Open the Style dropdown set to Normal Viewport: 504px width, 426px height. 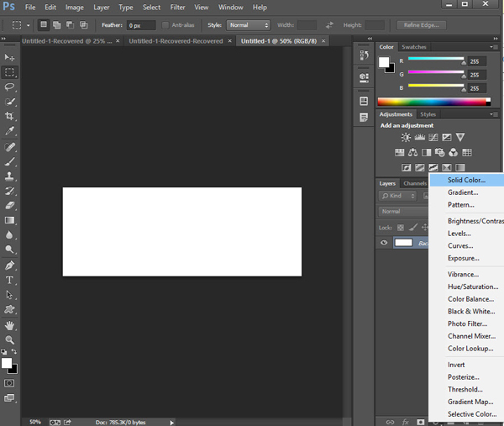click(249, 25)
